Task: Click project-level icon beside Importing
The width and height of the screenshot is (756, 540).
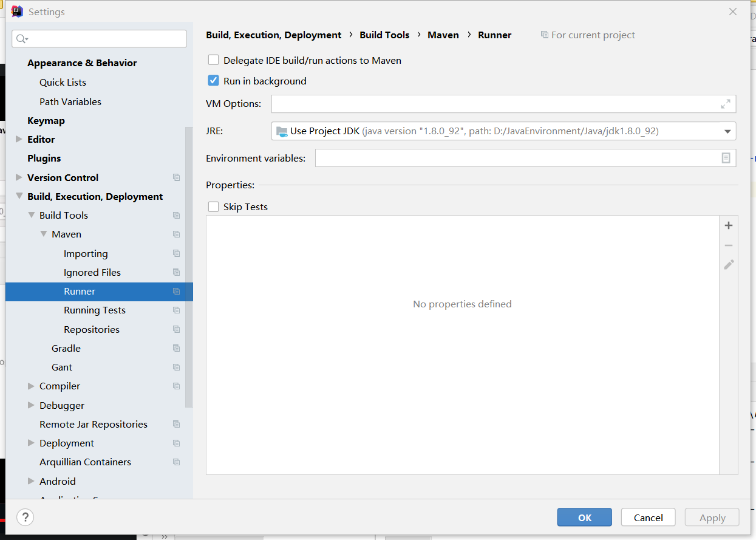Action: [176, 253]
